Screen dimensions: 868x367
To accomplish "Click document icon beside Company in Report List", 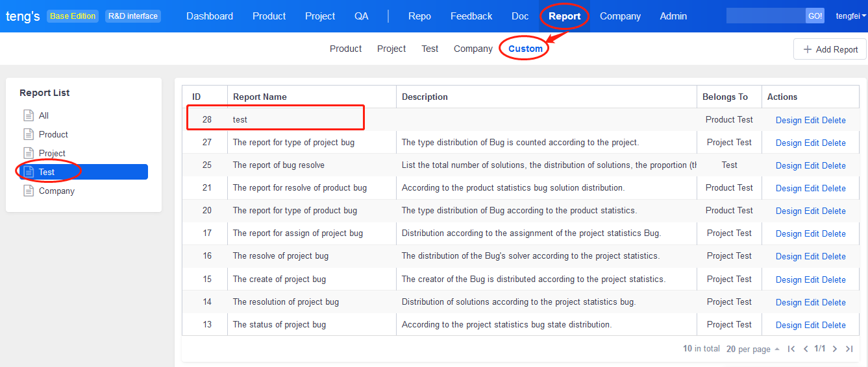I will (28, 191).
